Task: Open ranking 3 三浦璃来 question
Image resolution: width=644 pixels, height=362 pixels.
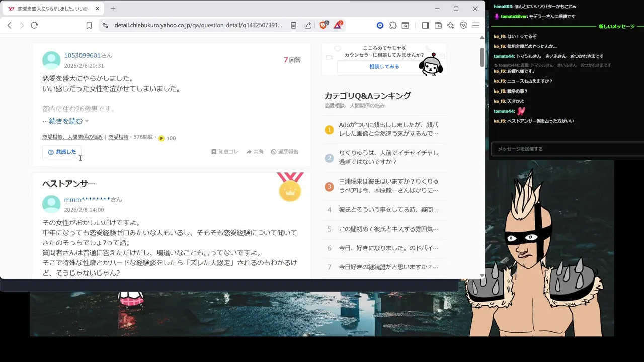Action: 389,186
